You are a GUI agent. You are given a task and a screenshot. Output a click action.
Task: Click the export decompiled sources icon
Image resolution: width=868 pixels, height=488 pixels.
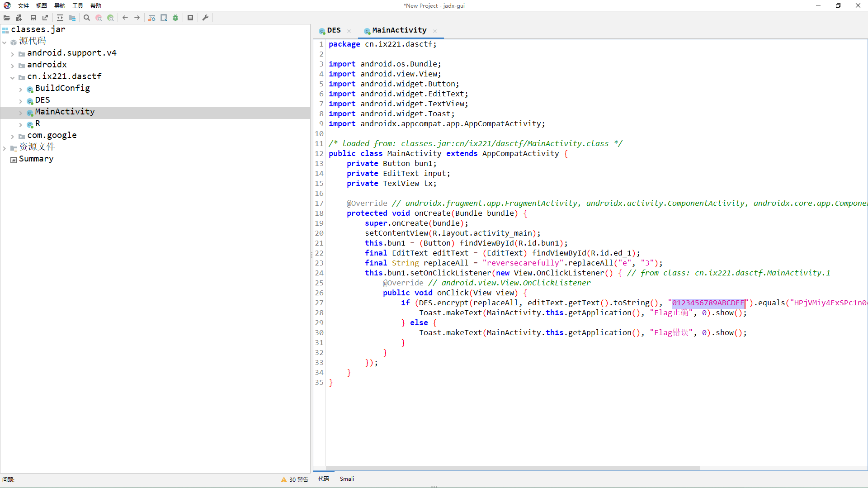(45, 18)
